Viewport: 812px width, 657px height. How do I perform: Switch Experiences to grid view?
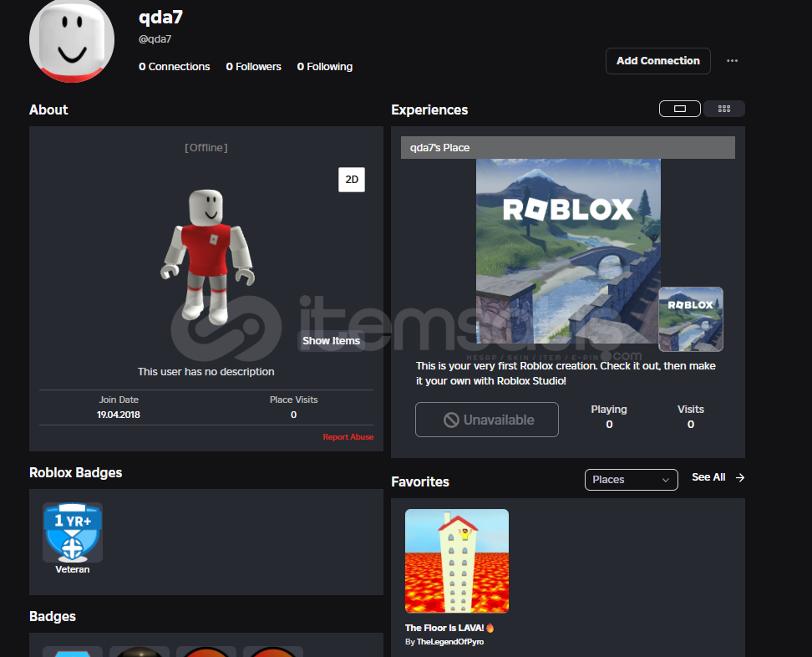tap(724, 109)
